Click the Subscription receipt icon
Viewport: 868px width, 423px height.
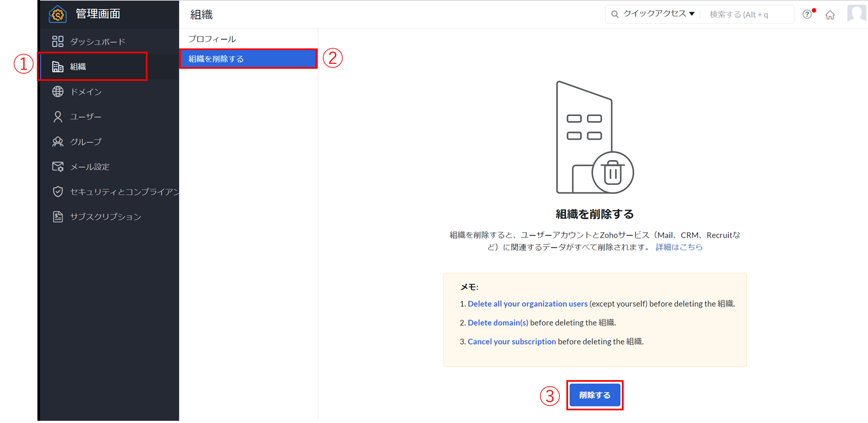click(x=58, y=217)
